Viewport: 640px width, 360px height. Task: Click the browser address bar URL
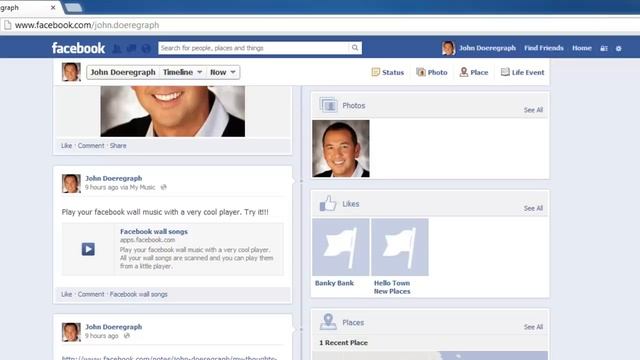point(87,25)
